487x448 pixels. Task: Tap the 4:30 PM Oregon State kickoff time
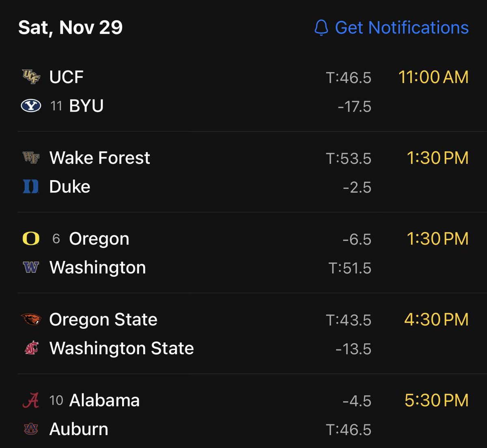pyautogui.click(x=436, y=319)
